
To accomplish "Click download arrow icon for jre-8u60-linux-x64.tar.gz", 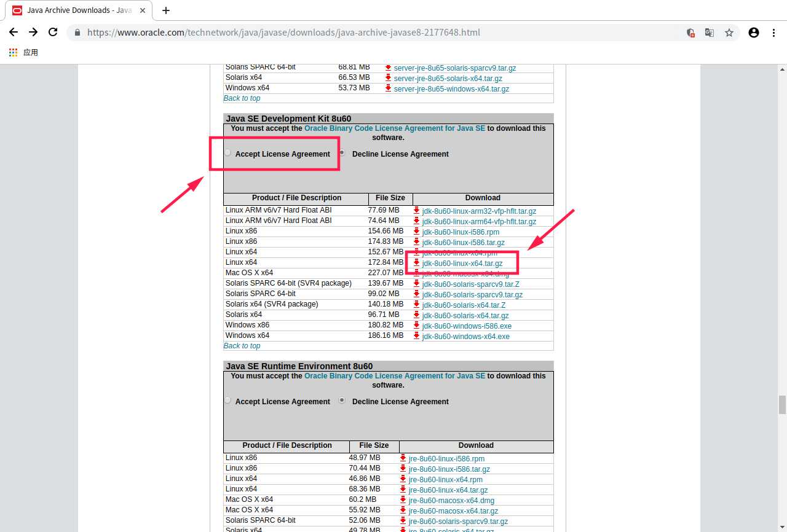I will pos(403,489).
